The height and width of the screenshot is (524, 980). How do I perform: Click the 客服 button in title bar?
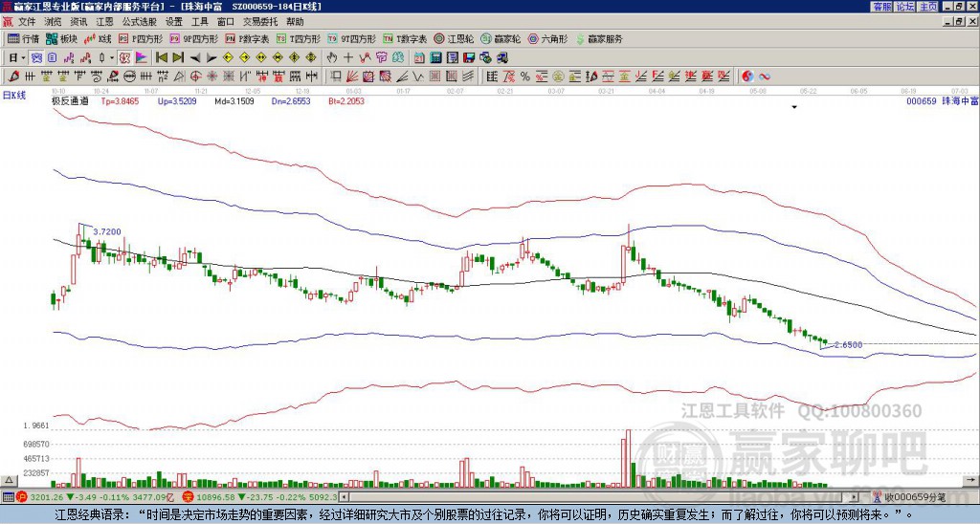click(x=881, y=7)
